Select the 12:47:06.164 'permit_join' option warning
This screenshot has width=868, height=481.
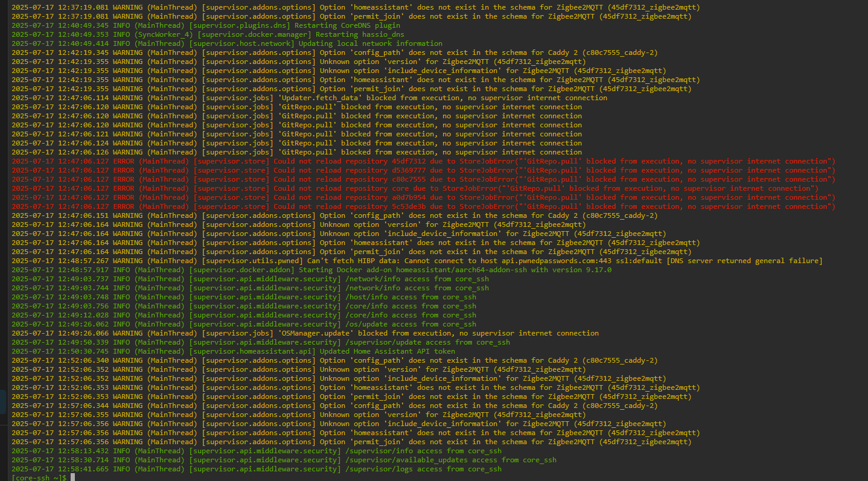pyautogui.click(x=352, y=252)
